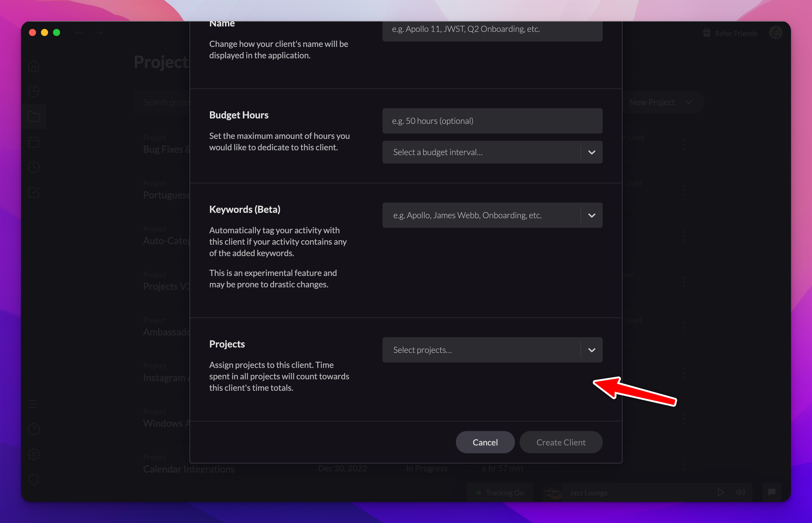The image size is (812, 523).
Task: Click the Select projects placeholder text
Action: point(422,350)
